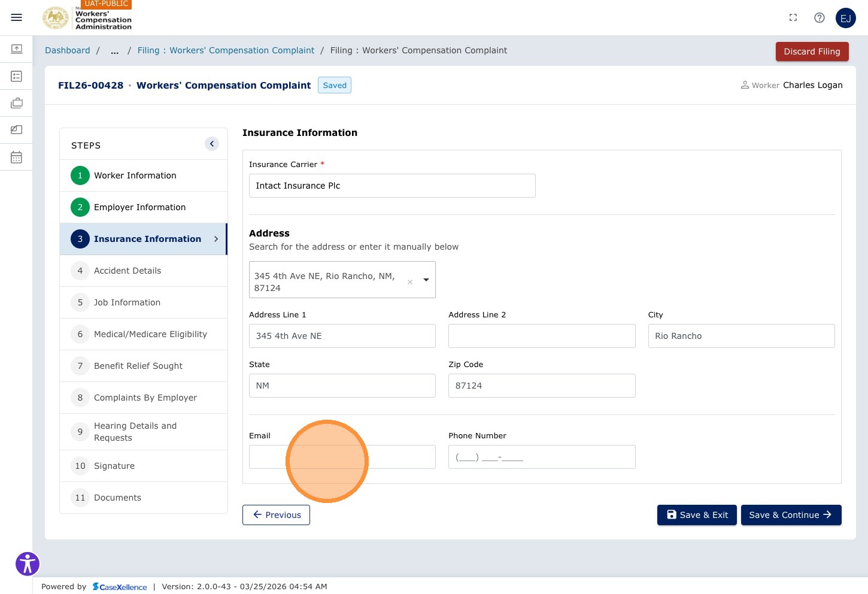Image resolution: width=868 pixels, height=594 pixels.
Task: Go to step 5 Job Information
Action: (144, 302)
